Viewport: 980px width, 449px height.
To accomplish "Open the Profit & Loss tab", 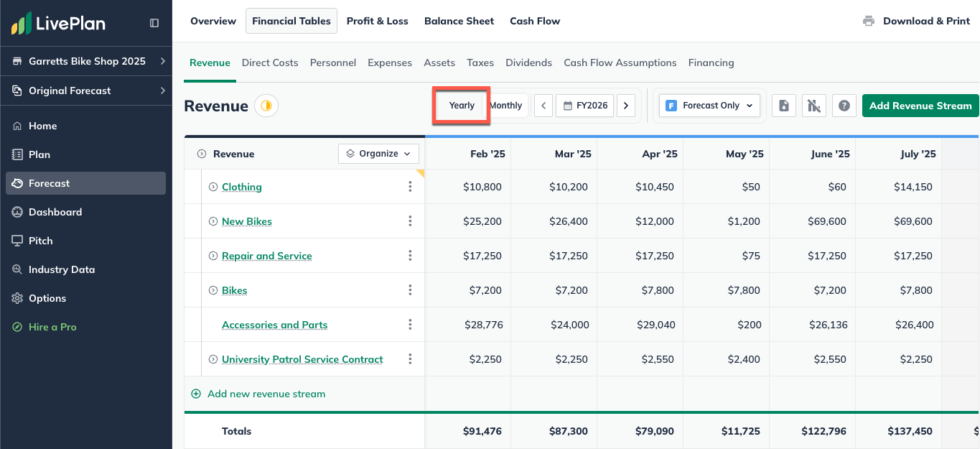I will coord(378,21).
